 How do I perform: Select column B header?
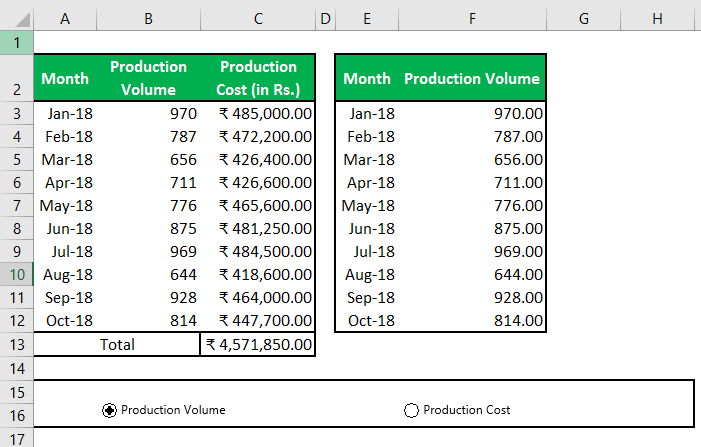pyautogui.click(x=148, y=19)
